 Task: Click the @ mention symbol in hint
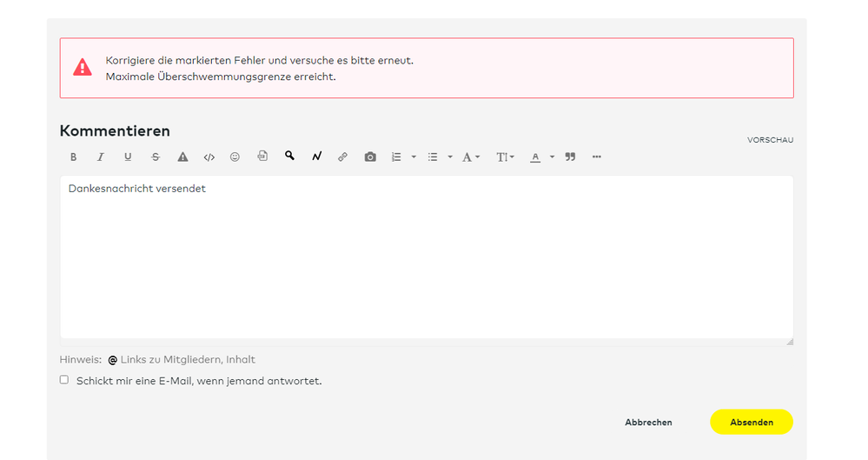(x=112, y=360)
